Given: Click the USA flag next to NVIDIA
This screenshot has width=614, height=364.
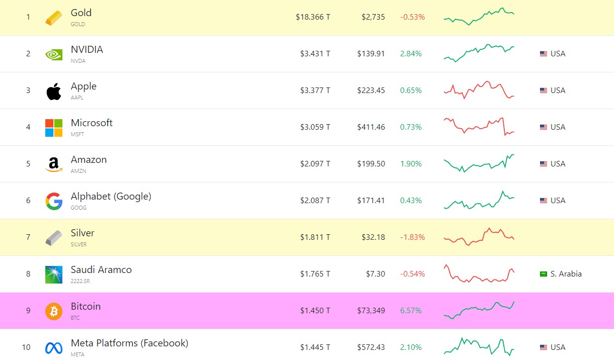Looking at the screenshot, I should coord(544,54).
